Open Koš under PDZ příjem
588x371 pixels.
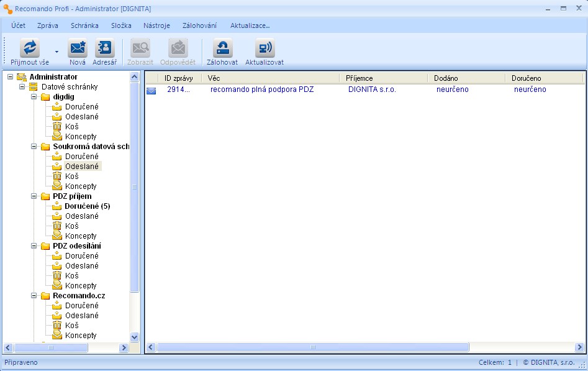tap(72, 226)
